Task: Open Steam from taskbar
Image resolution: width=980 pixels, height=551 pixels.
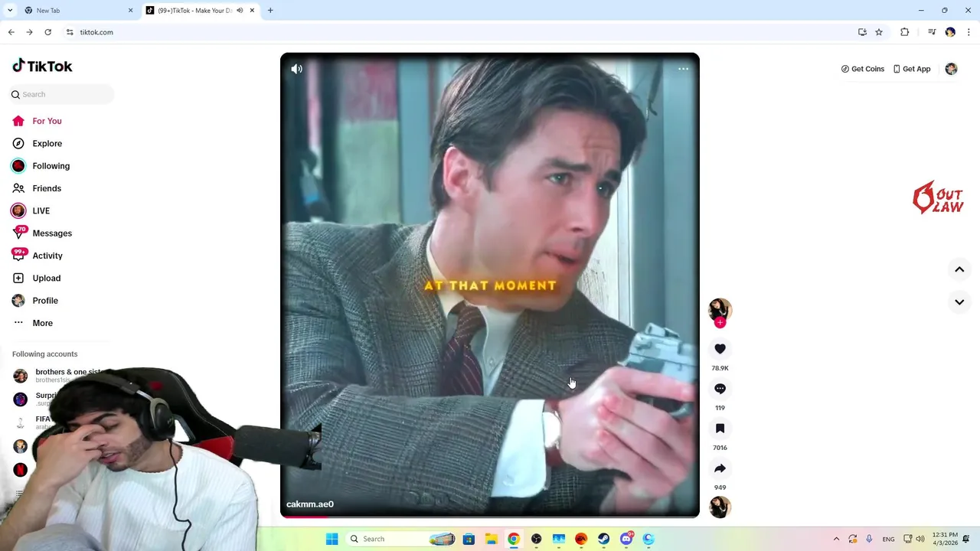Action: [603, 539]
